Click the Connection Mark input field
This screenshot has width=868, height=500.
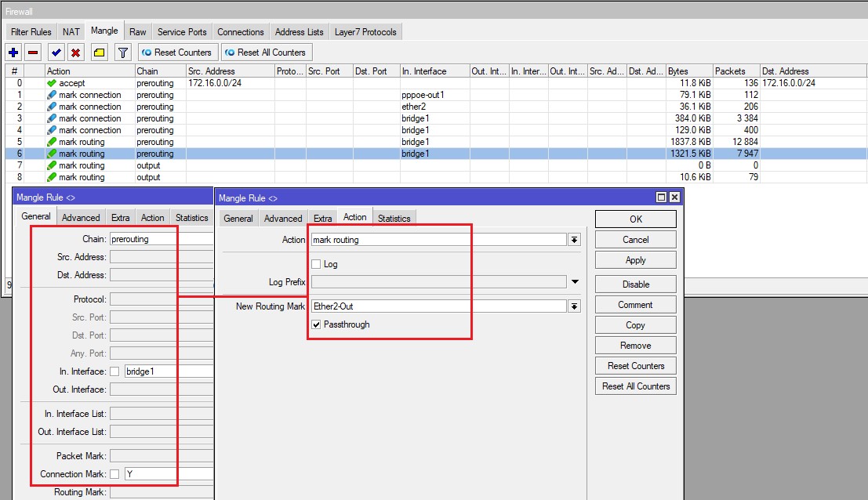tap(169, 474)
